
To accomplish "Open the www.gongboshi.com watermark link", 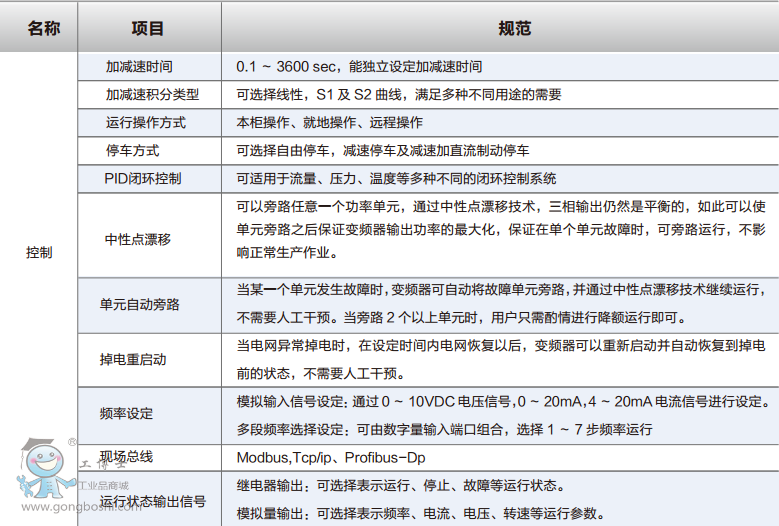I will point(72,507).
